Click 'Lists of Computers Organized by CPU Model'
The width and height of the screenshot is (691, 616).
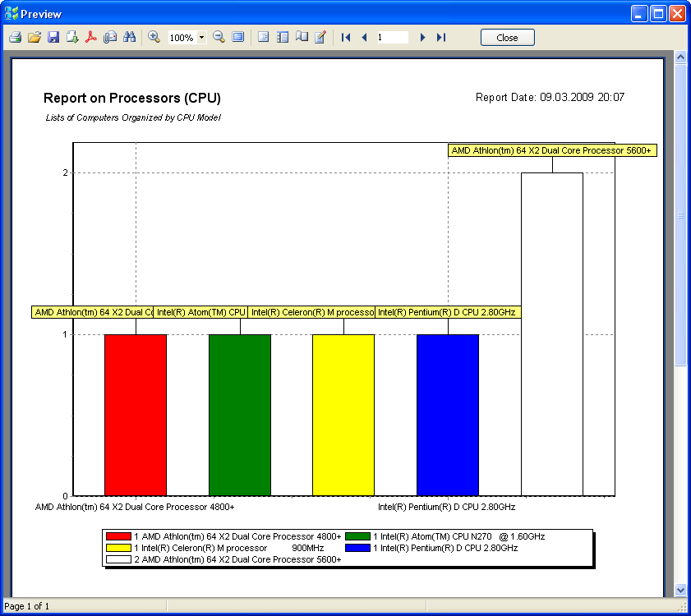(133, 117)
